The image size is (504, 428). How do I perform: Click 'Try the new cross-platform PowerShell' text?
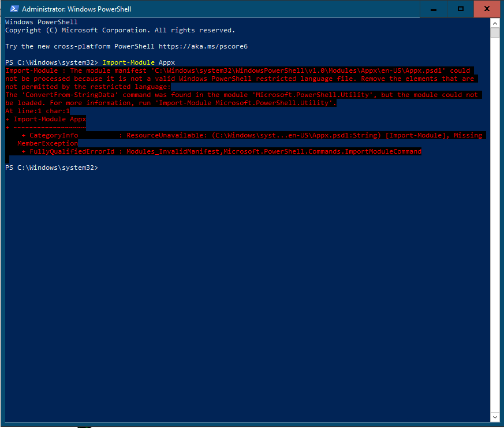(x=80, y=46)
